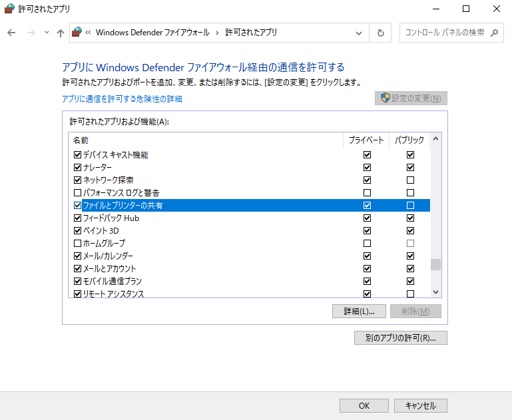This screenshot has width=512, height=420.
Task: Click the 設定の変更 button
Action: 411,99
